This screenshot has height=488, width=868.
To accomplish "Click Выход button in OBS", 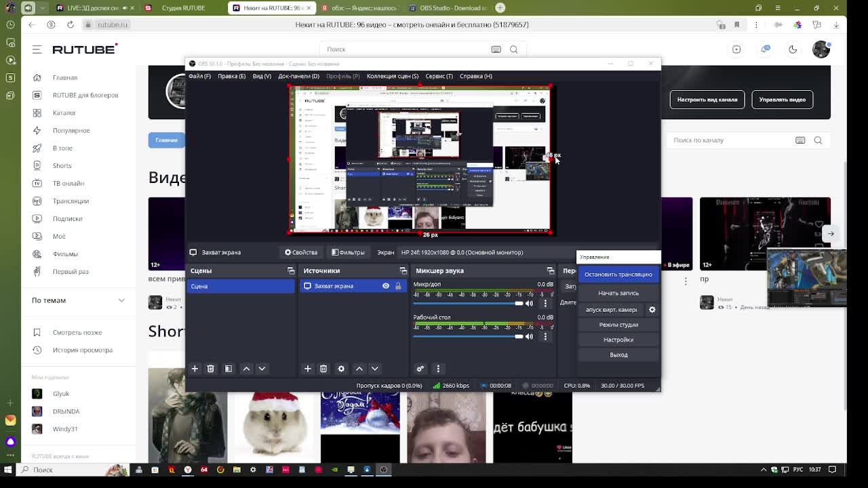I will click(x=618, y=354).
